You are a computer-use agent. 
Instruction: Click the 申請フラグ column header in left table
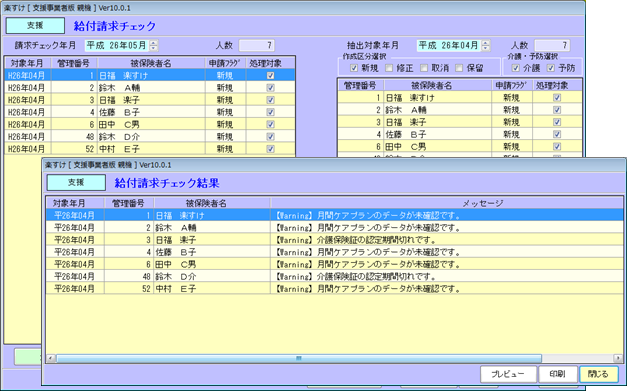tap(226, 63)
